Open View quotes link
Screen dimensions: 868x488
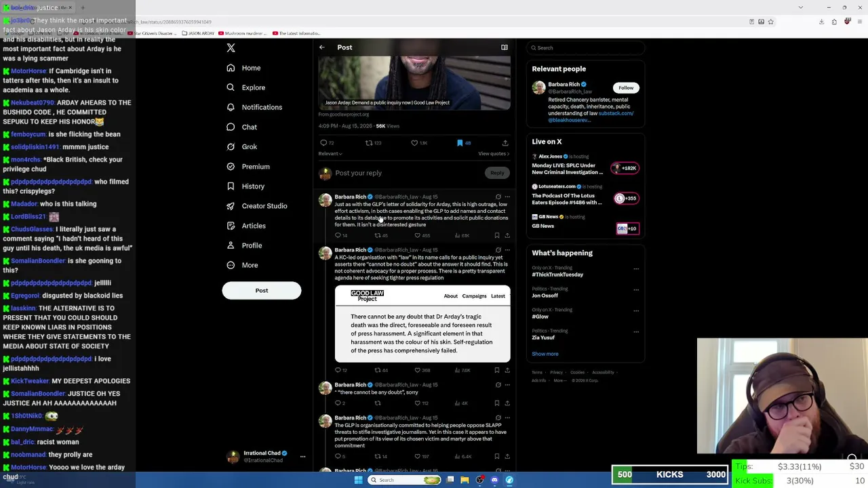coord(494,154)
